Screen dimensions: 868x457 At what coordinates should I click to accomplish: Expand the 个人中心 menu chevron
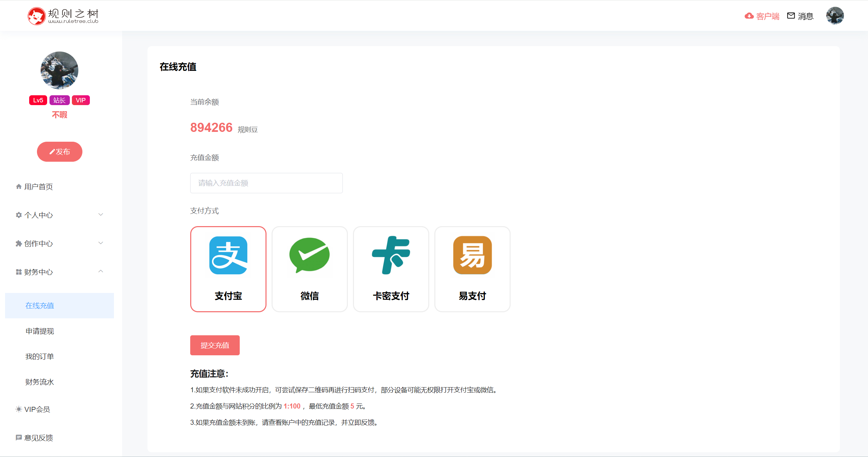tap(101, 215)
